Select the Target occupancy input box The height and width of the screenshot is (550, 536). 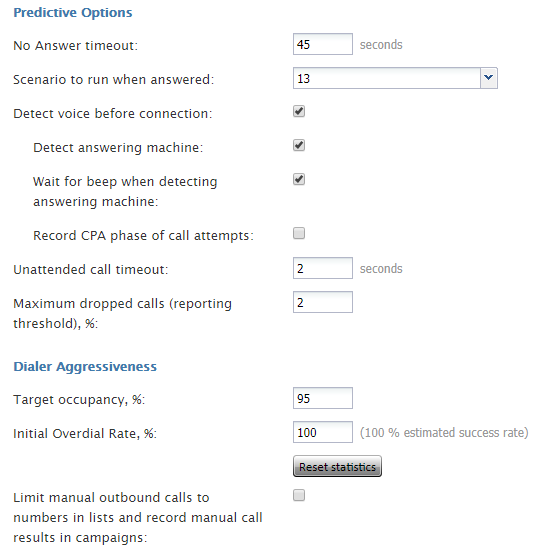coord(323,398)
